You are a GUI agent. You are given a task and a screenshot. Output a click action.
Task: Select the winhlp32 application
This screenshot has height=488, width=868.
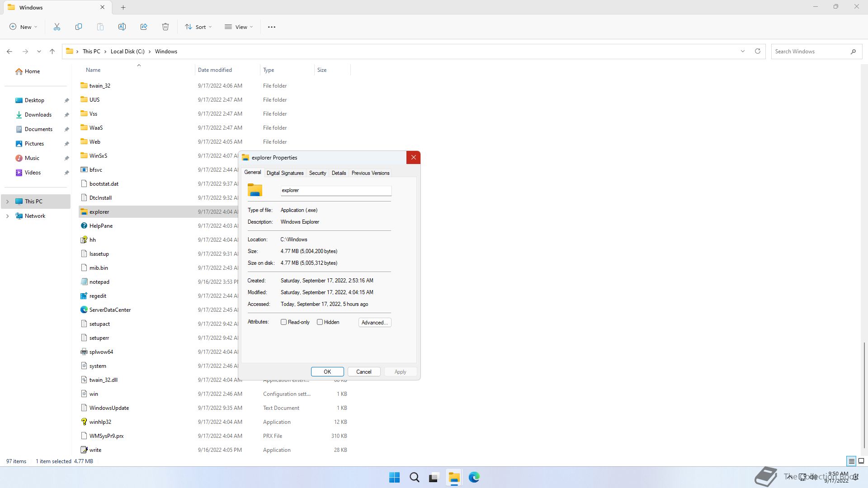coord(100,422)
